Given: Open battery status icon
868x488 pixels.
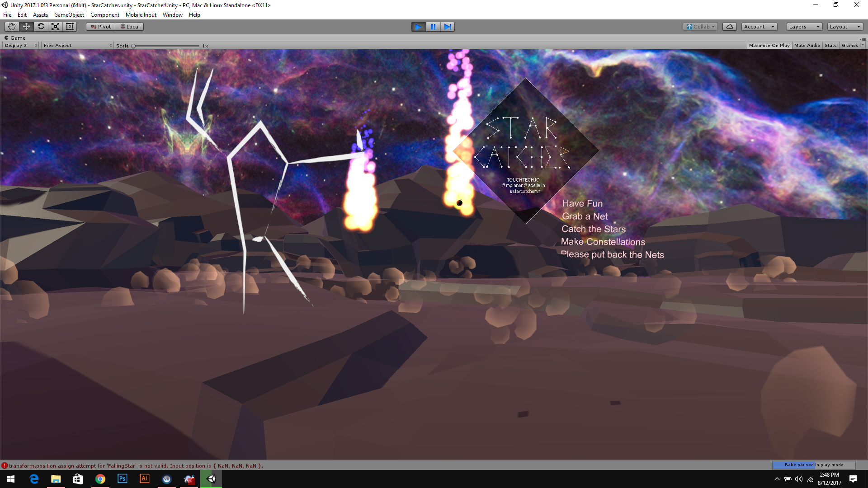Looking at the screenshot, I should (x=788, y=479).
